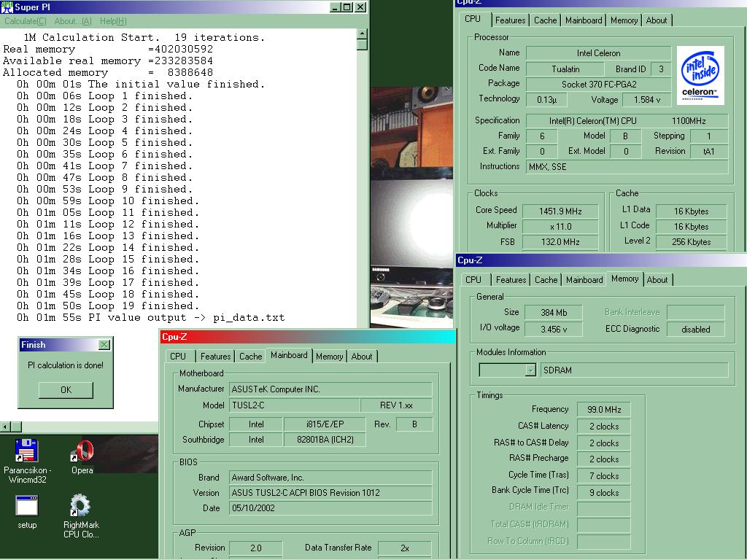Click the ECC Diagnostic value disabled
Screen dimensions: 747x560
pos(695,329)
